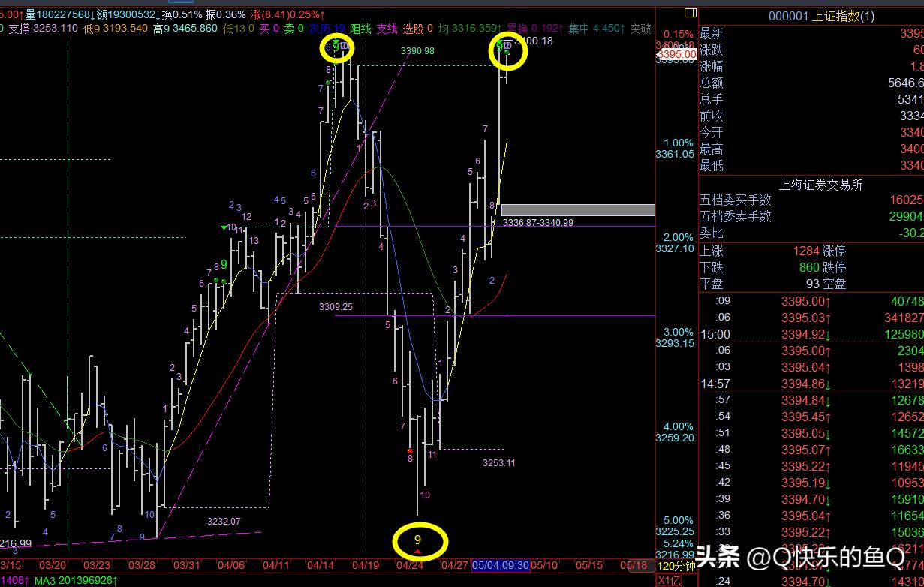This screenshot has height=587, width=924.
Task: Click the 最新 row in quote panel
Action: point(811,34)
